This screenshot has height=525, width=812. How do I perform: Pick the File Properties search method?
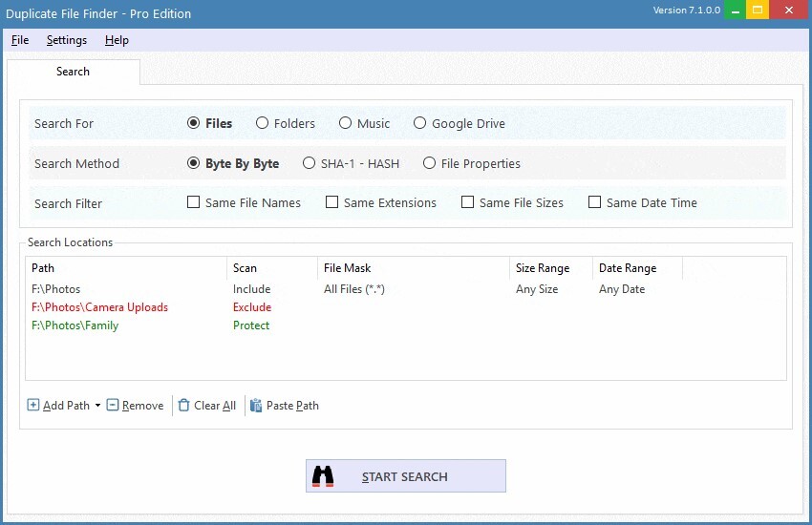point(430,163)
